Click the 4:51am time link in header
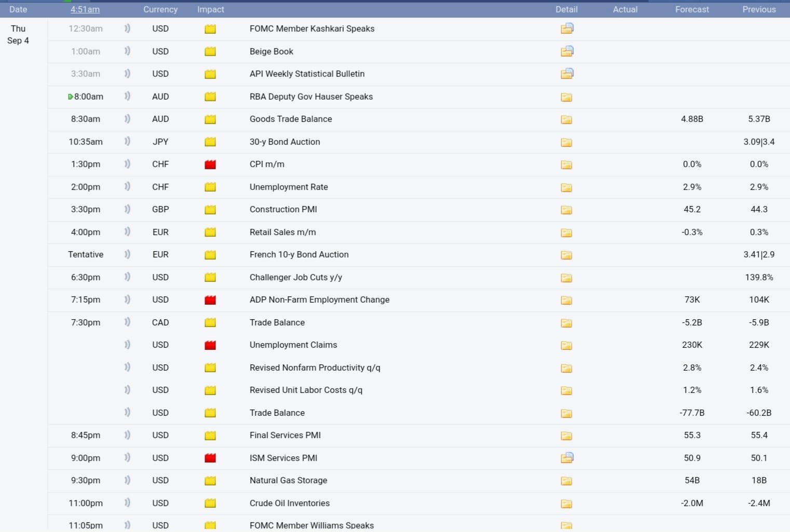 [85, 9]
